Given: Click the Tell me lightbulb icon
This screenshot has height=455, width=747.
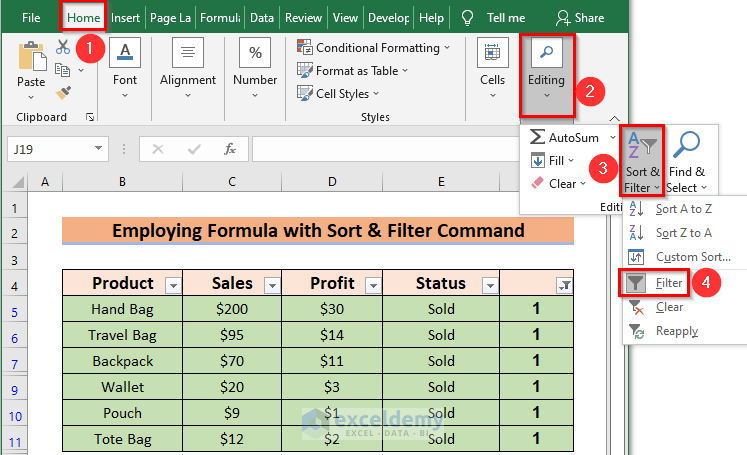Looking at the screenshot, I should click(467, 17).
